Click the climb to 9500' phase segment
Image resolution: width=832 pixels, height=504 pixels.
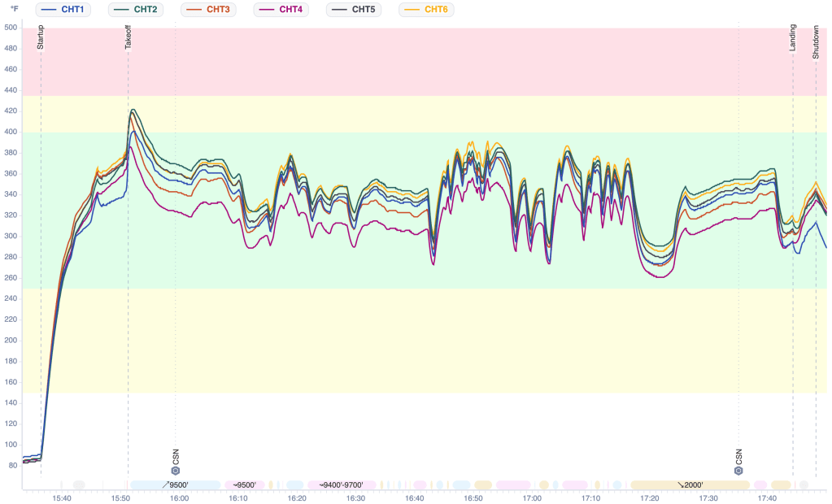pyautogui.click(x=176, y=485)
